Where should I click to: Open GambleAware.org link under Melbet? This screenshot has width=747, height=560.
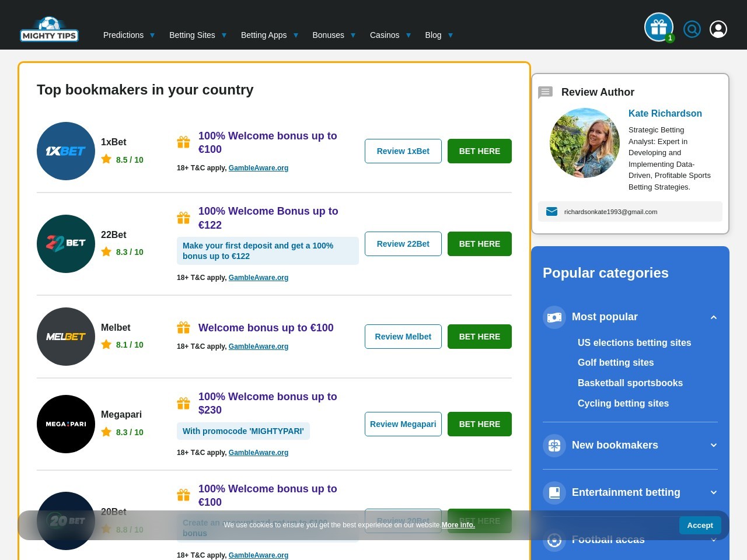pyautogui.click(x=259, y=346)
